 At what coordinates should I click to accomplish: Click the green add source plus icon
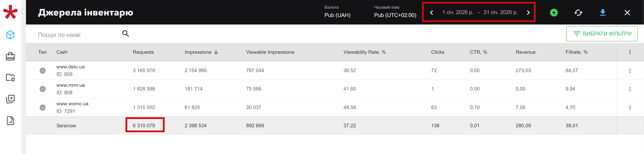click(554, 13)
